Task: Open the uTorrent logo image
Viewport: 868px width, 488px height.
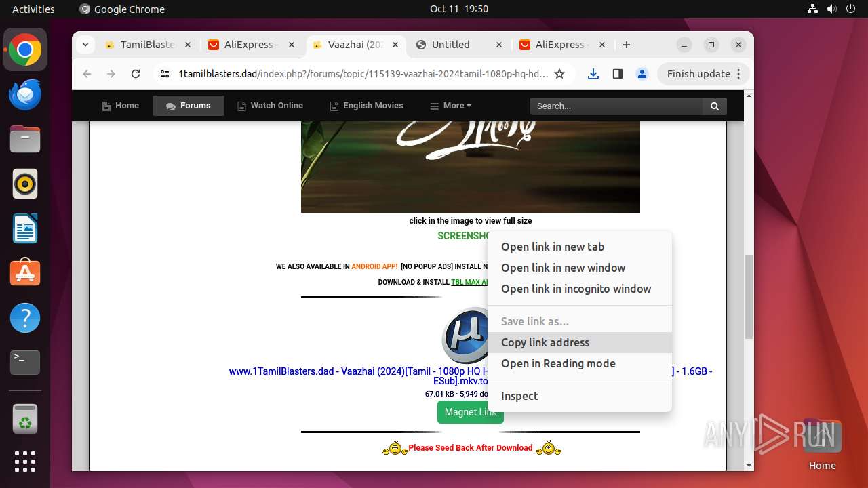Action: pos(465,336)
